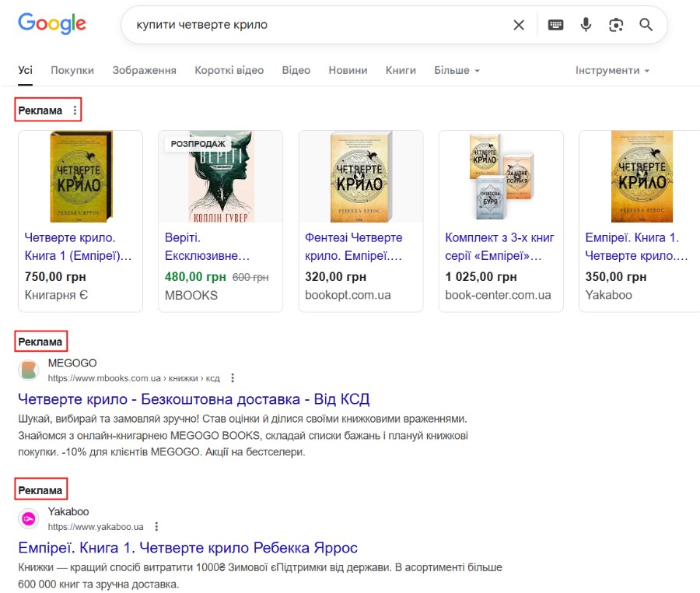Viewport: 700px width, 593px height.
Task: Open three-book set product image
Action: 502,177
